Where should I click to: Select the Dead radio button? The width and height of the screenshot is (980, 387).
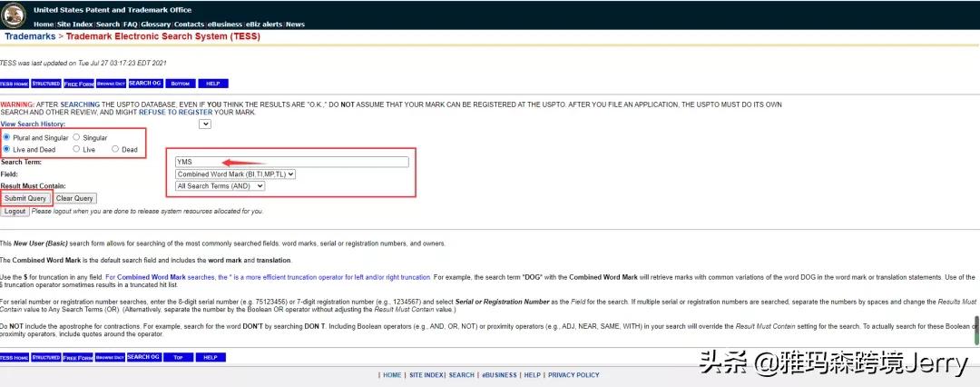click(115, 149)
